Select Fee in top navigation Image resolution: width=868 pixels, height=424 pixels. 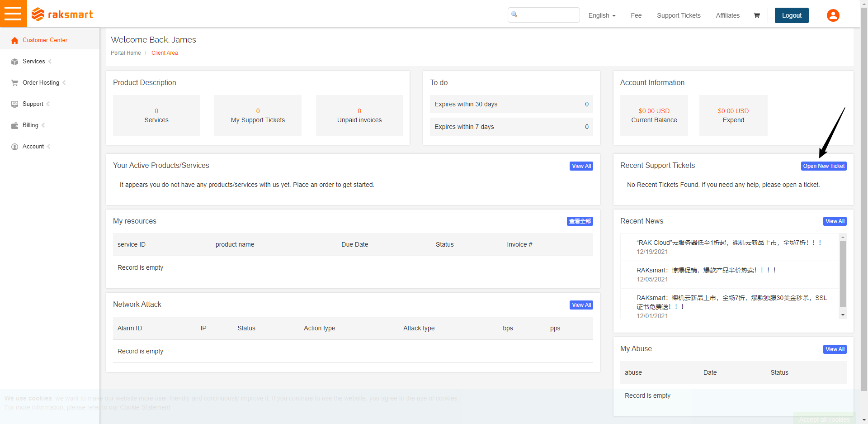(x=636, y=15)
